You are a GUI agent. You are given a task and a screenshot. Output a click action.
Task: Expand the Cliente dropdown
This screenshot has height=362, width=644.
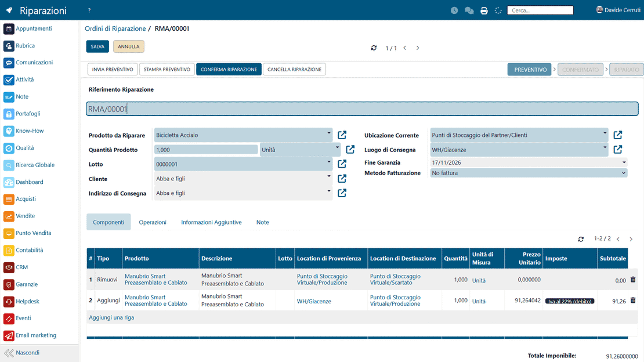[x=328, y=177]
